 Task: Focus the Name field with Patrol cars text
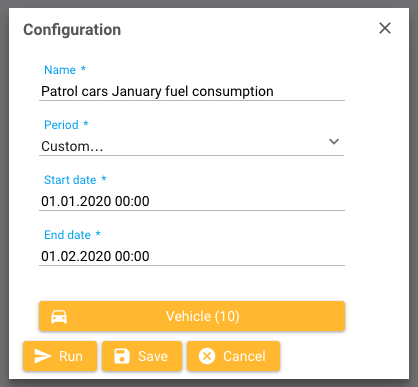pos(192,91)
